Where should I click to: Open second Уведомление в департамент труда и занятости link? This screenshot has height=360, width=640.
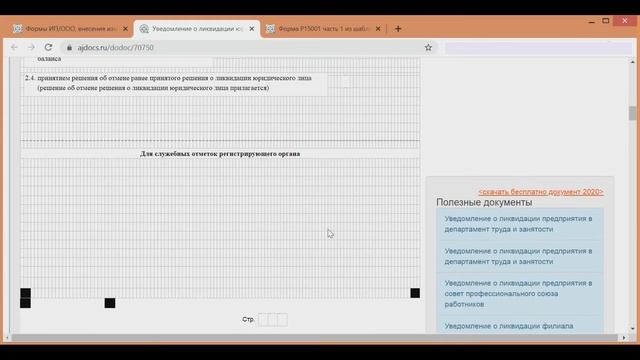click(x=518, y=256)
